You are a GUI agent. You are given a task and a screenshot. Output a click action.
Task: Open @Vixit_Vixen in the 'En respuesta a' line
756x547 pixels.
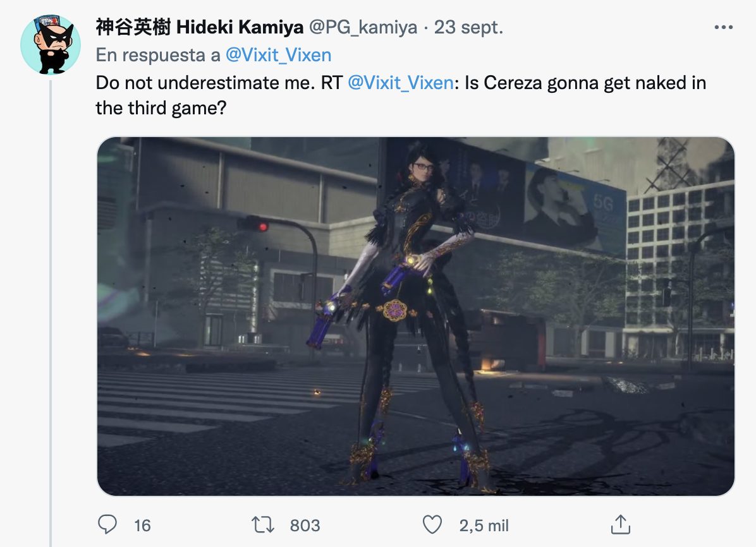point(278,55)
